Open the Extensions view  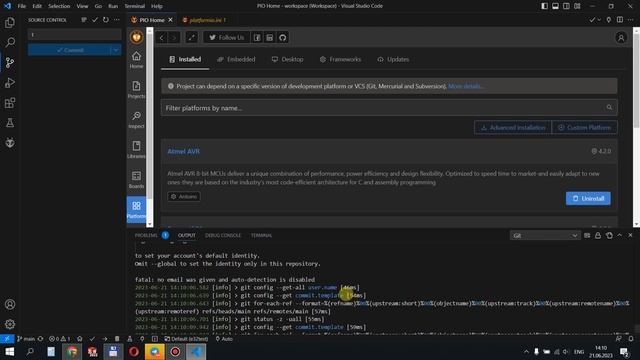click(x=10, y=103)
